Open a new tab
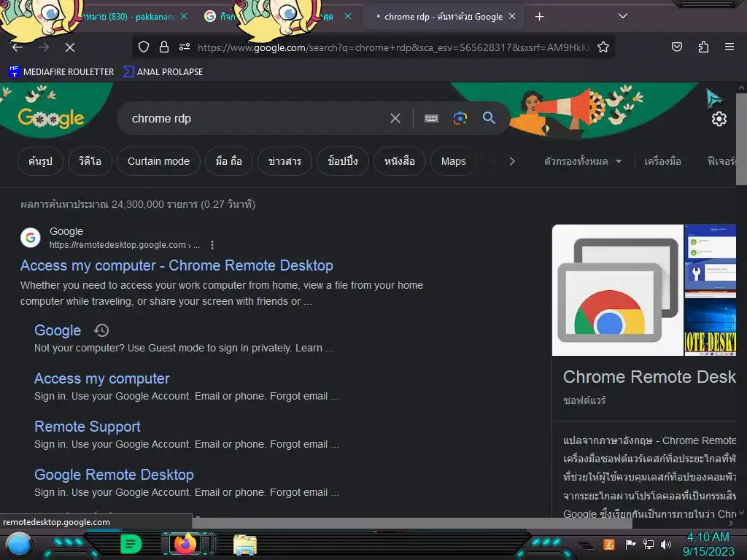The height and width of the screenshot is (560, 747). [x=539, y=17]
